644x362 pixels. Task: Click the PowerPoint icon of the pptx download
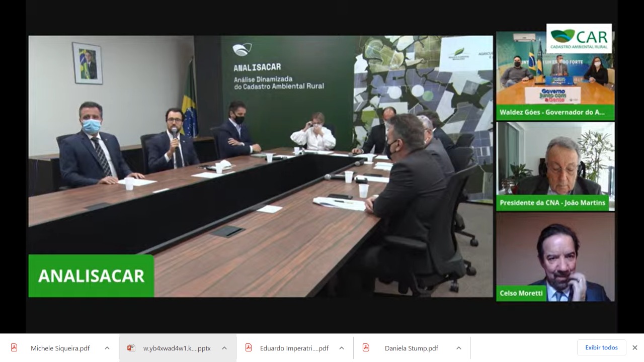click(131, 348)
